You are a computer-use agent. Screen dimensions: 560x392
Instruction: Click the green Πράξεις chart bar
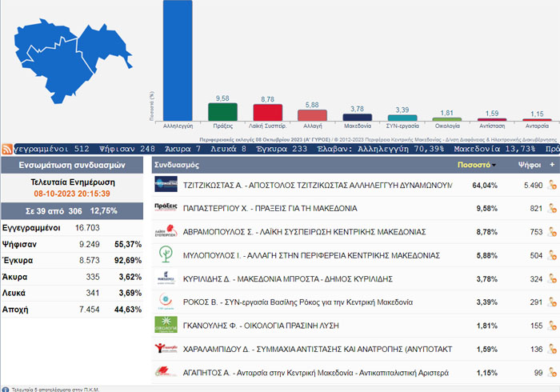pyautogui.click(x=222, y=113)
